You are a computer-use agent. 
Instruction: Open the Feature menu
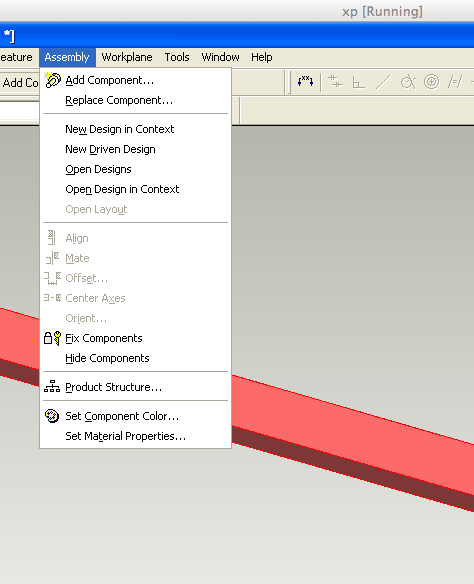tap(16, 57)
